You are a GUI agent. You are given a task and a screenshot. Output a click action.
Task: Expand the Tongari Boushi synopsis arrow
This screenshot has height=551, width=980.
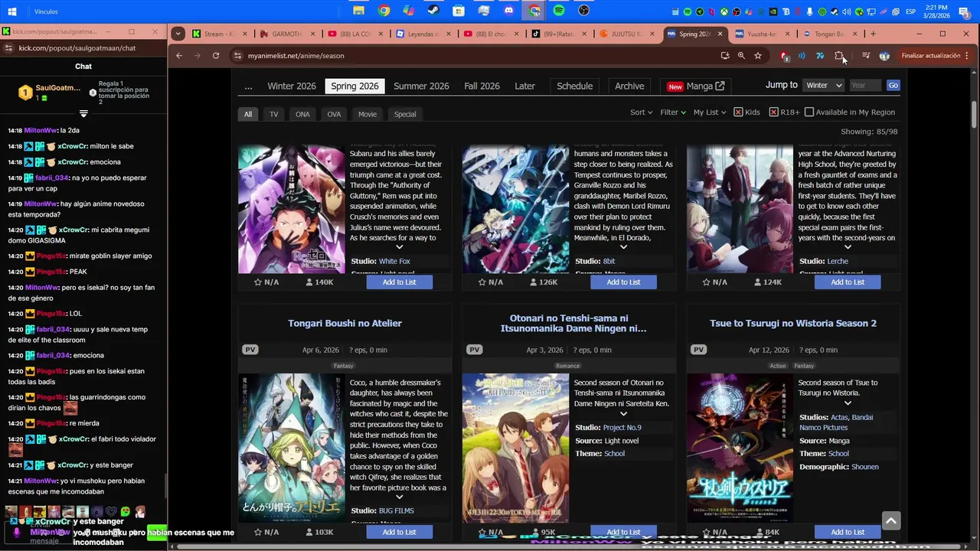pos(399,497)
